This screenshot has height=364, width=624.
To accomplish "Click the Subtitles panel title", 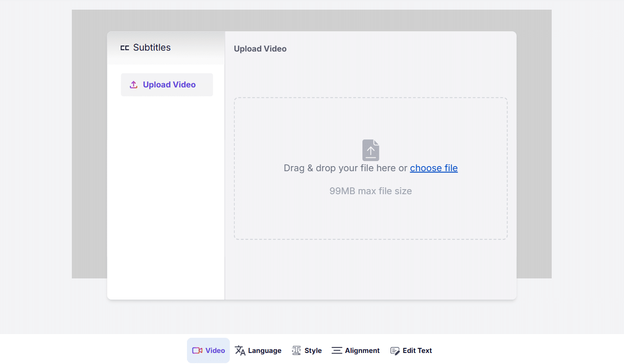I will [x=152, y=47].
